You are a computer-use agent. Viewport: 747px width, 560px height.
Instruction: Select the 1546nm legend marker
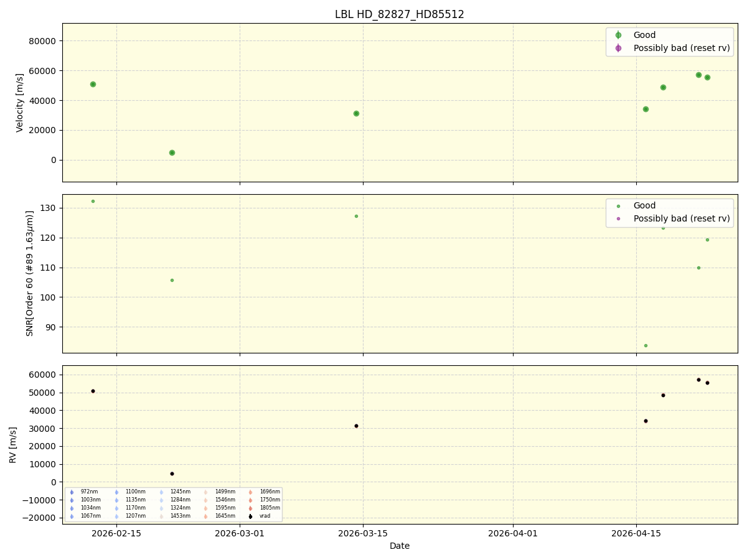(x=206, y=500)
